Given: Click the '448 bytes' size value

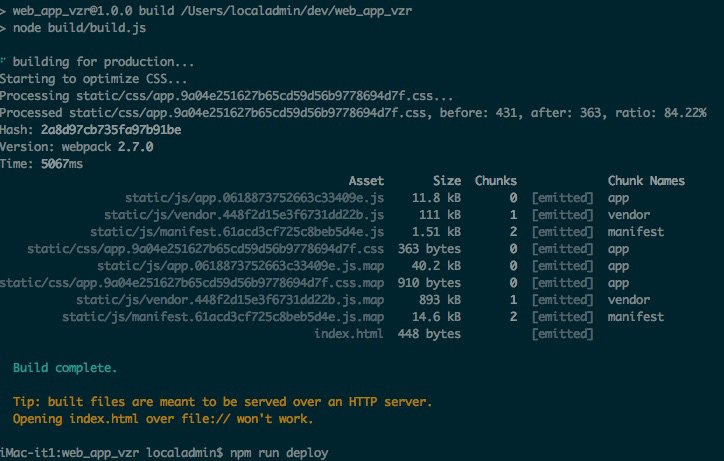Looking at the screenshot, I should point(429,334).
